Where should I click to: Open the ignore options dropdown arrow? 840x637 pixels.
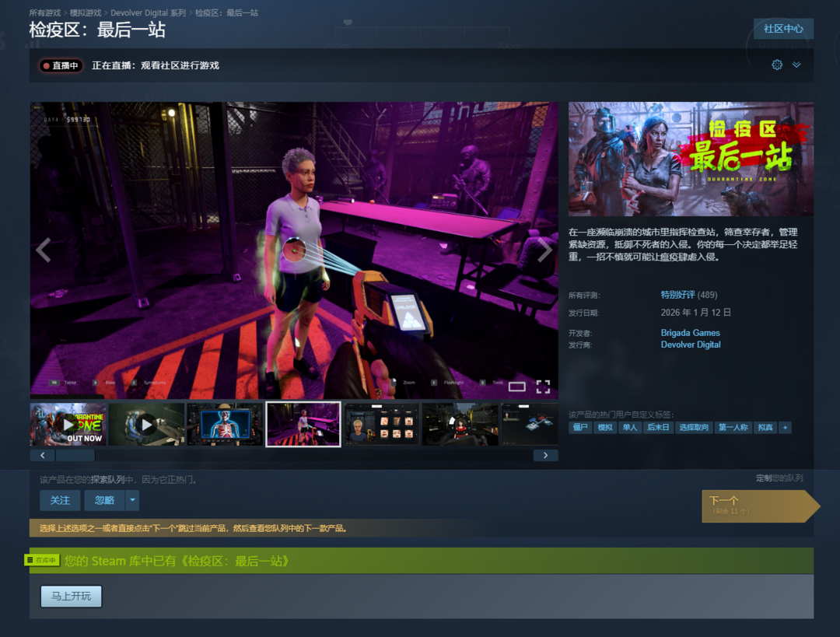coord(133,500)
